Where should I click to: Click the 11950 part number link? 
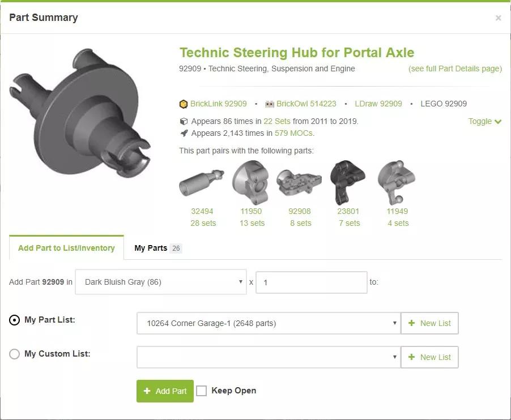tap(251, 211)
